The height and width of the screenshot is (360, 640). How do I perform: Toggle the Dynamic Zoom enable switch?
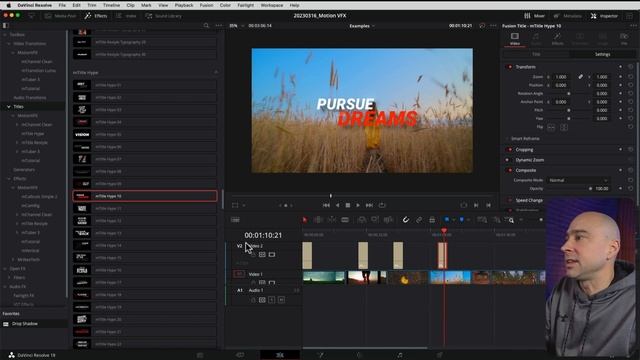(507, 160)
